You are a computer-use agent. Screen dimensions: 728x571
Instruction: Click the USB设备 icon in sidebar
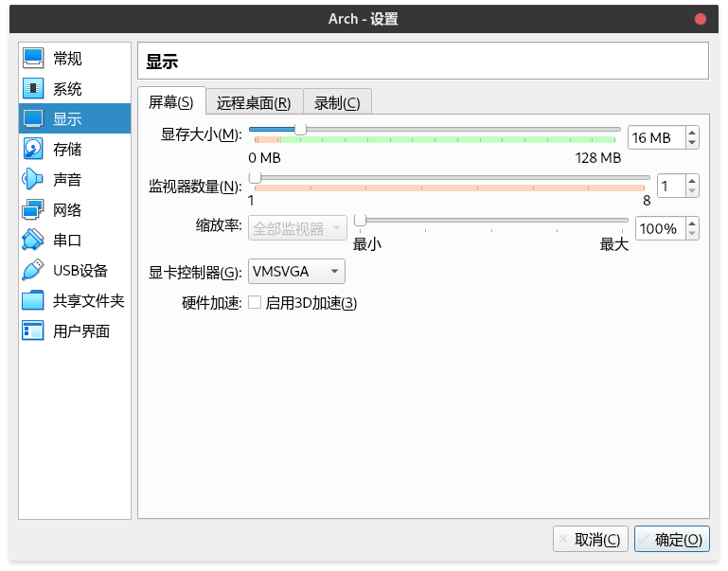click(33, 270)
